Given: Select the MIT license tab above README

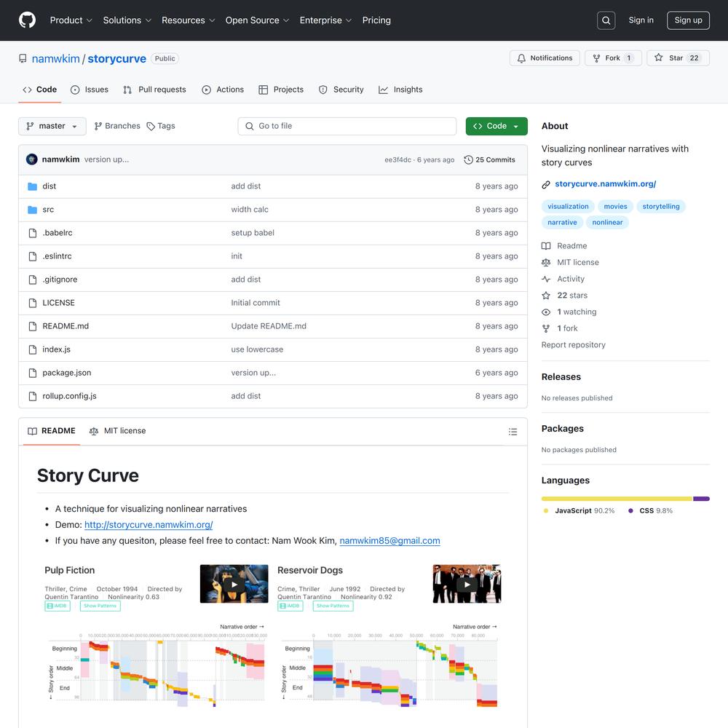Looking at the screenshot, I should coord(117,431).
